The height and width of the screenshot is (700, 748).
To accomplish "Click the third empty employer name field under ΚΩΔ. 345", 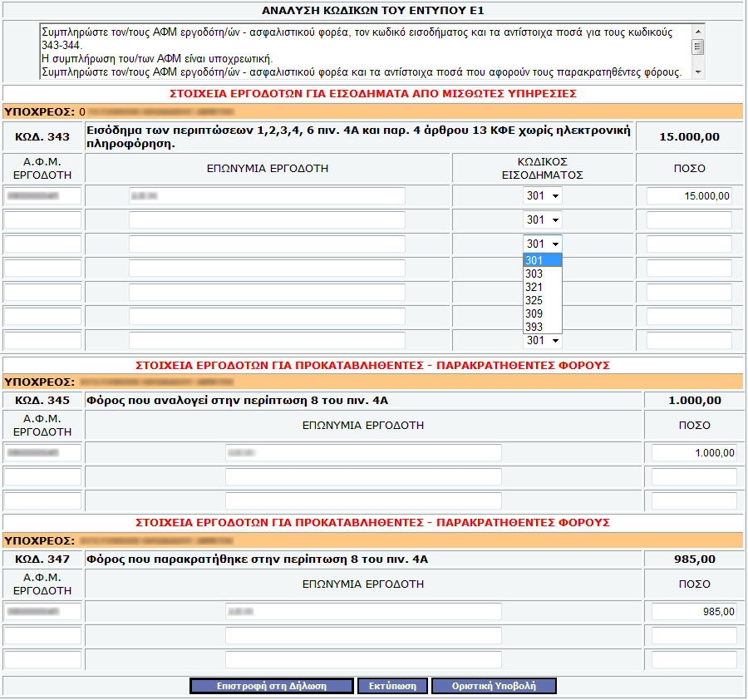I will (x=363, y=501).
